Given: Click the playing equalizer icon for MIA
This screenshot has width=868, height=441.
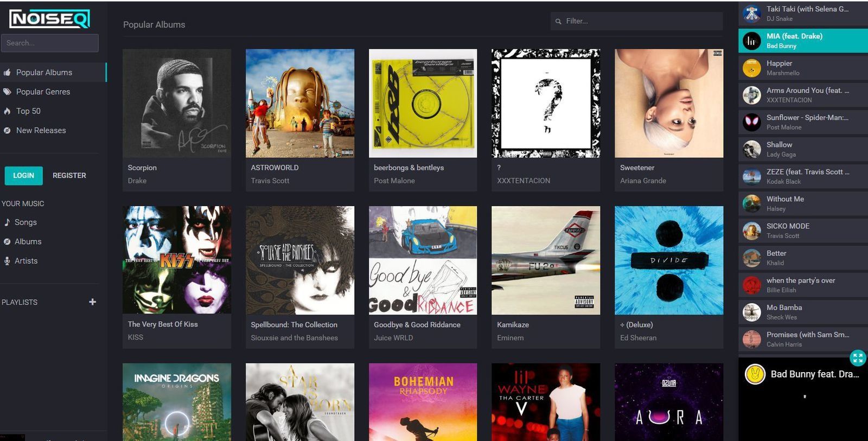Looking at the screenshot, I should (751, 41).
